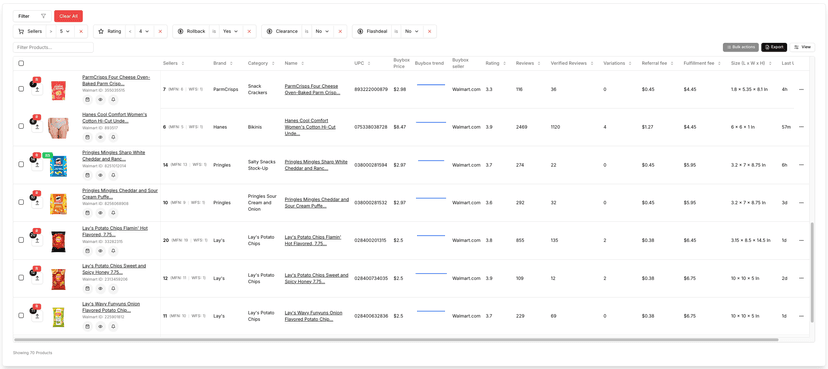
Task: Click the upload icon beside Lay's Flamin' Hot thumbnail
Action: pos(37,241)
